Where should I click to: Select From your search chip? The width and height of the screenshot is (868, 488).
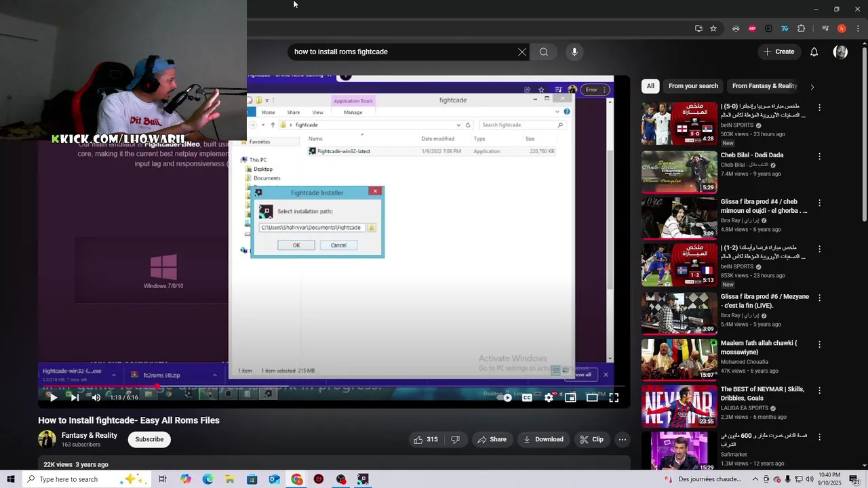point(693,86)
